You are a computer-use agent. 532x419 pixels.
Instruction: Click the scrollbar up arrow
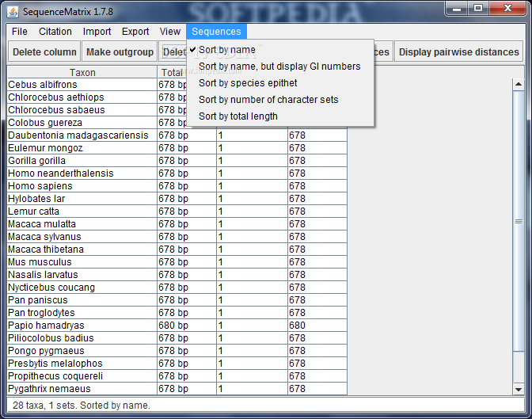[x=519, y=84]
